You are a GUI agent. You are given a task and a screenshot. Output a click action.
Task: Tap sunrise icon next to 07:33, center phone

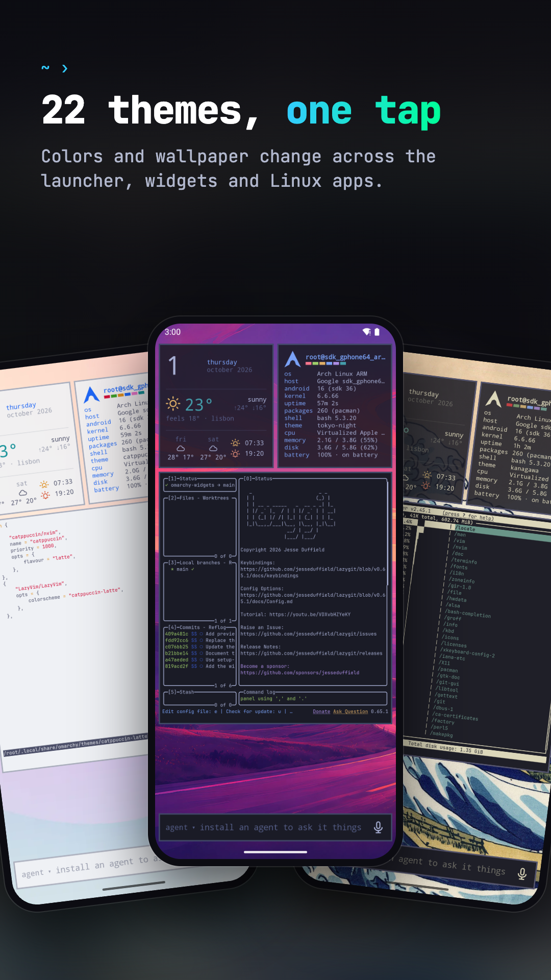pyautogui.click(x=235, y=443)
